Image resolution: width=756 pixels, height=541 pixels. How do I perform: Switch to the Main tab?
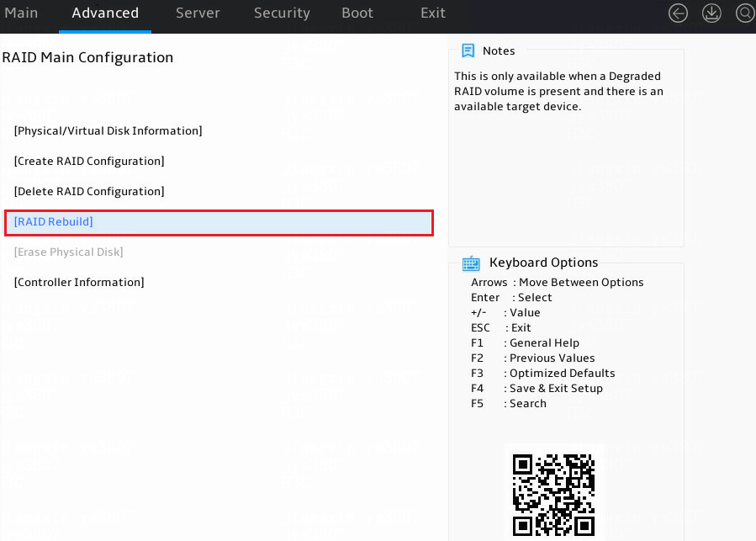[x=21, y=13]
